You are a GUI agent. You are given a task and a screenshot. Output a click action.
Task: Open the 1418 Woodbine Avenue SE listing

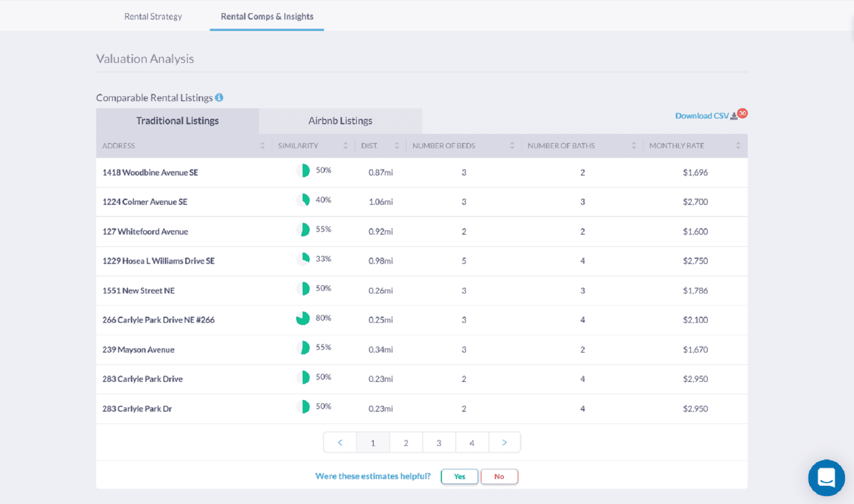click(150, 173)
